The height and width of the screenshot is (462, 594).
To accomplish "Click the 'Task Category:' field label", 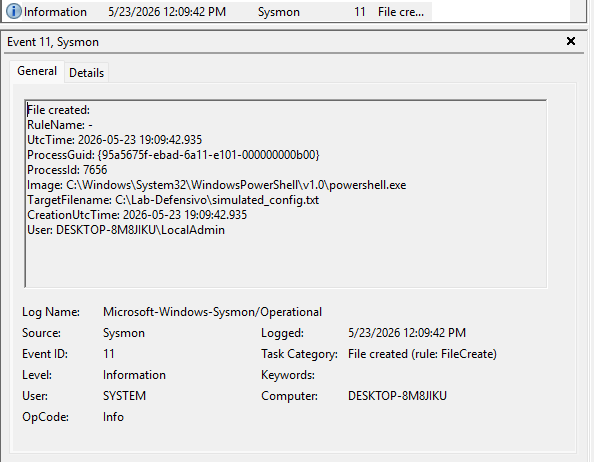I will coord(299,354).
